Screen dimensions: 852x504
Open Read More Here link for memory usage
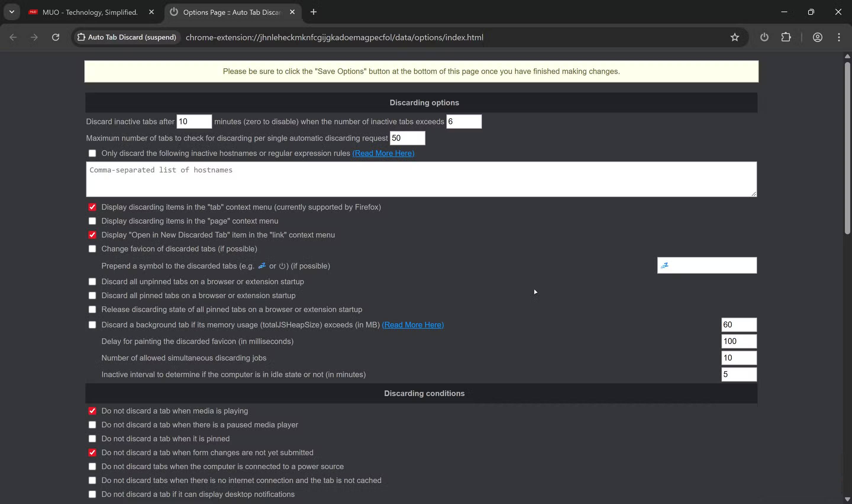click(413, 325)
